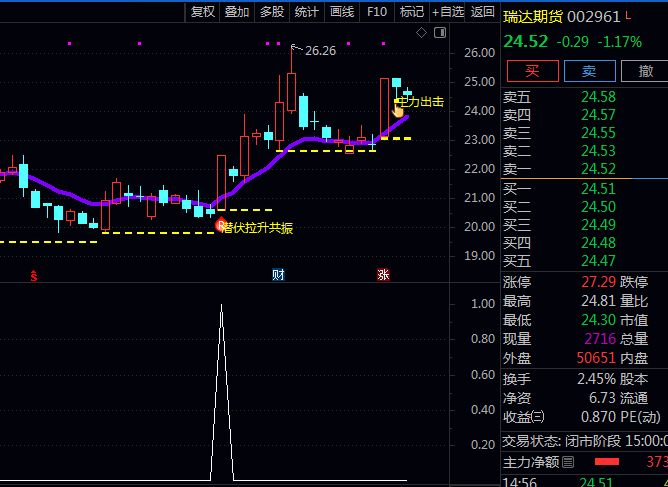
Task: Add stock with +自选 button
Action: 447,12
